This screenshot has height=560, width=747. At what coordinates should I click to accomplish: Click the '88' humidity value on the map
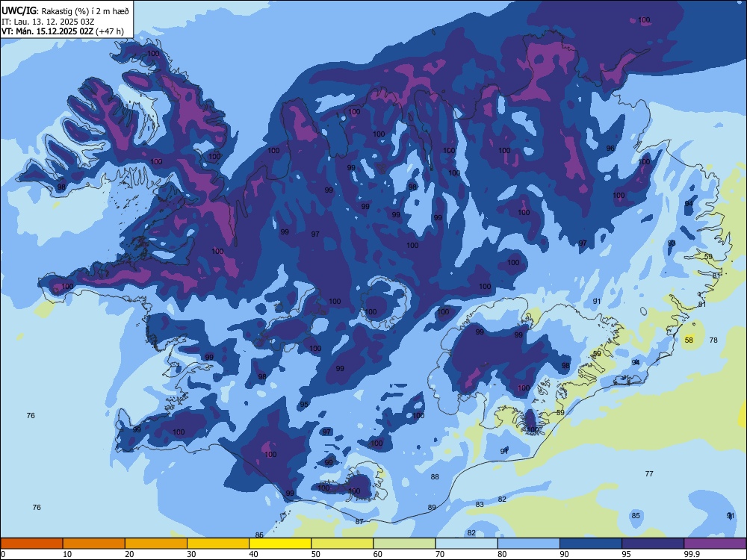435,476
